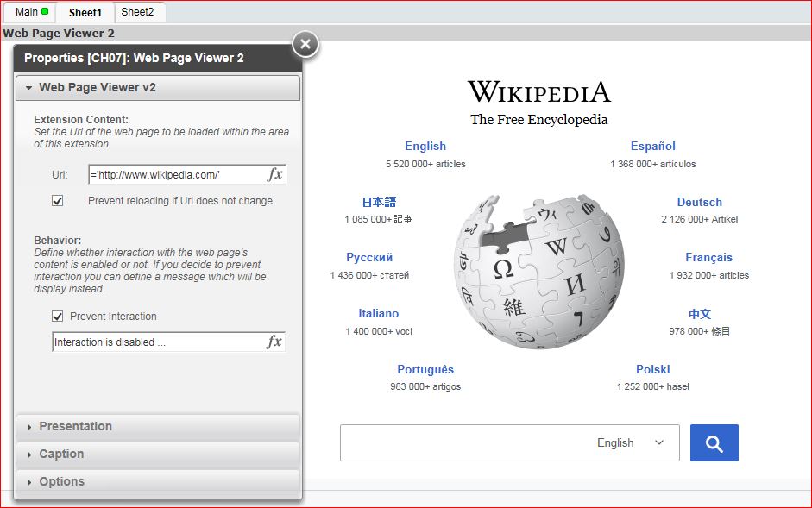Switch to the Main tab
This screenshot has width=812, height=508.
(31, 12)
